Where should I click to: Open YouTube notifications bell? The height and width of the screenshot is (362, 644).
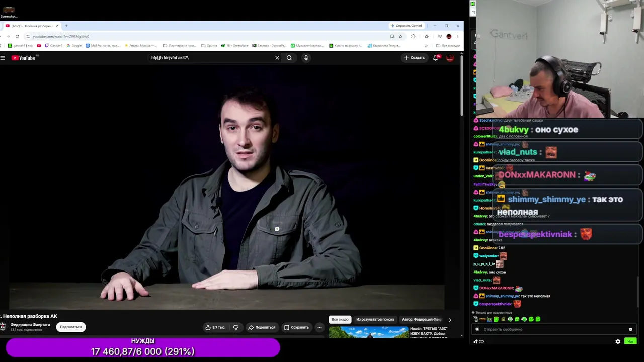(x=436, y=58)
